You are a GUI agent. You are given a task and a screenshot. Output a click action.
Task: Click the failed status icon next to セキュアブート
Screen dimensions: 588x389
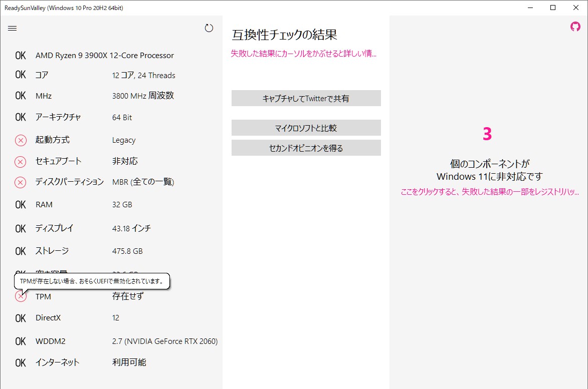[x=21, y=161]
